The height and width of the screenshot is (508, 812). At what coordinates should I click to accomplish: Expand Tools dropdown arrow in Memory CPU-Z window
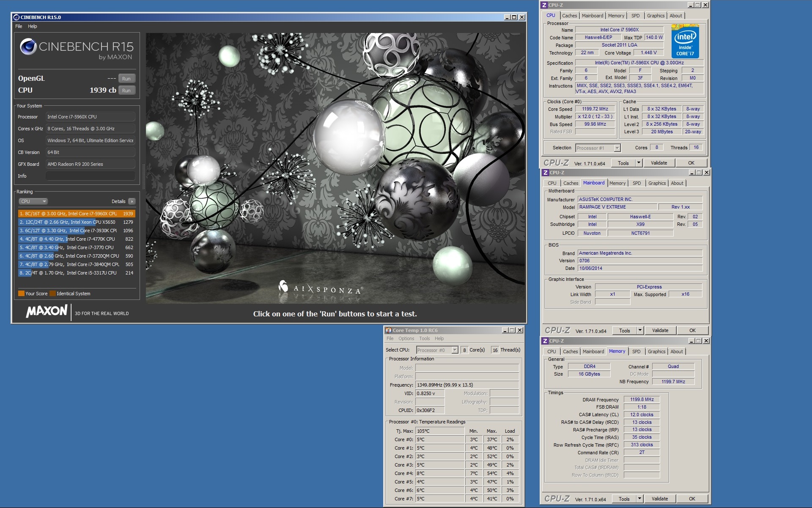639,499
